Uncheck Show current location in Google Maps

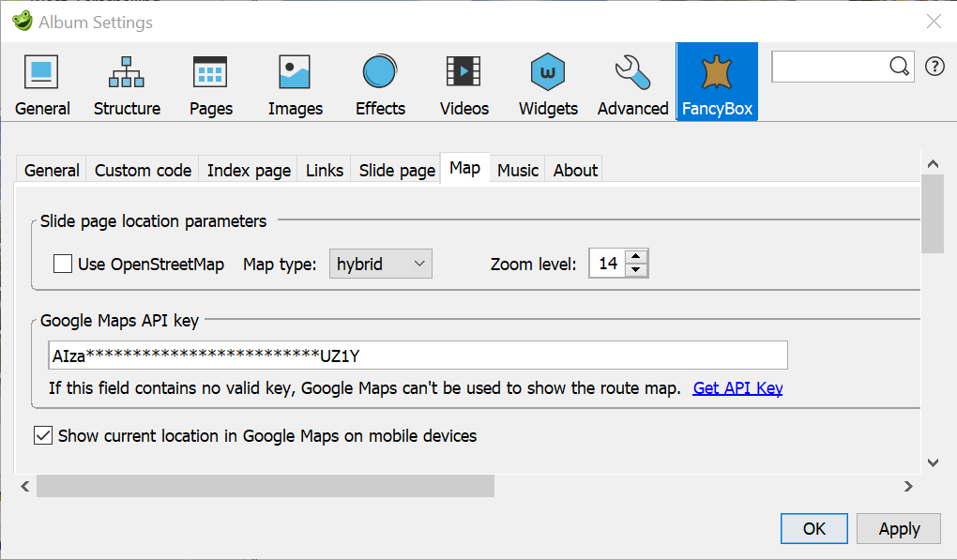click(43, 436)
